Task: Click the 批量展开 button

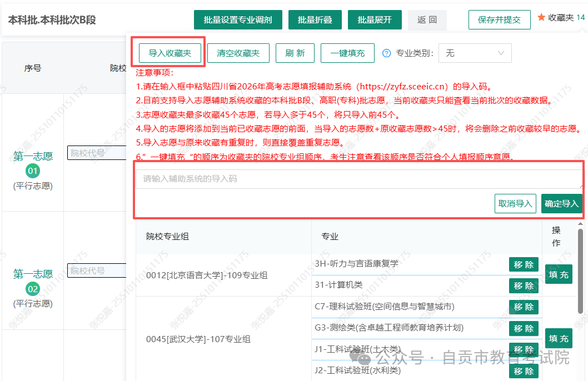Action: pyautogui.click(x=375, y=20)
